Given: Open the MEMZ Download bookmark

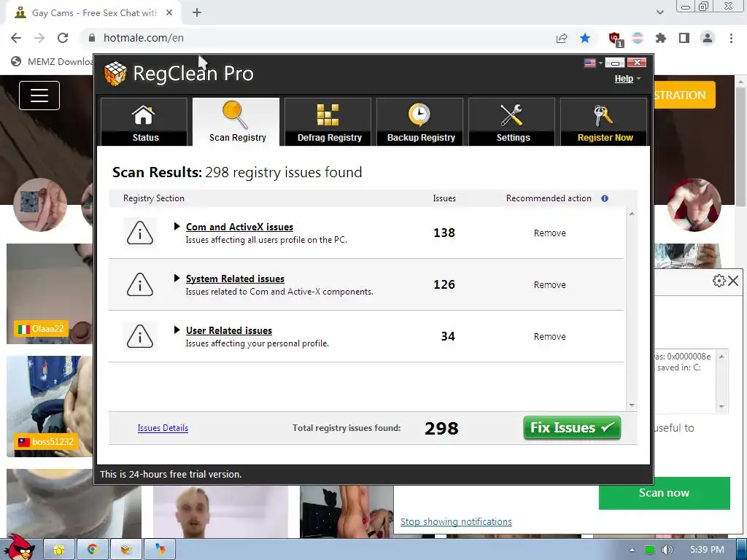Looking at the screenshot, I should (x=53, y=61).
